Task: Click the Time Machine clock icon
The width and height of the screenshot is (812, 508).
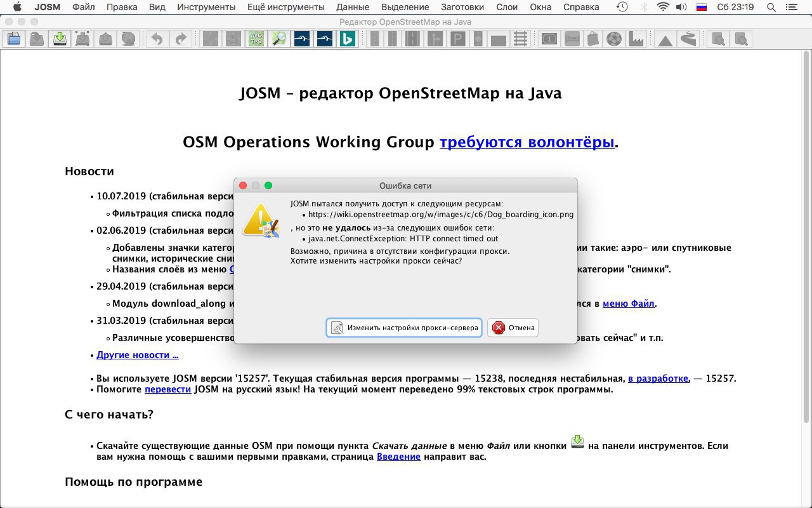Action: pos(622,7)
